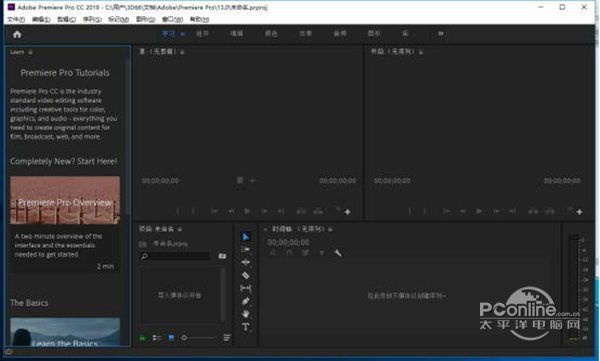Open Program monitor button editor plus
This screenshot has height=361, width=600.
(x=580, y=212)
